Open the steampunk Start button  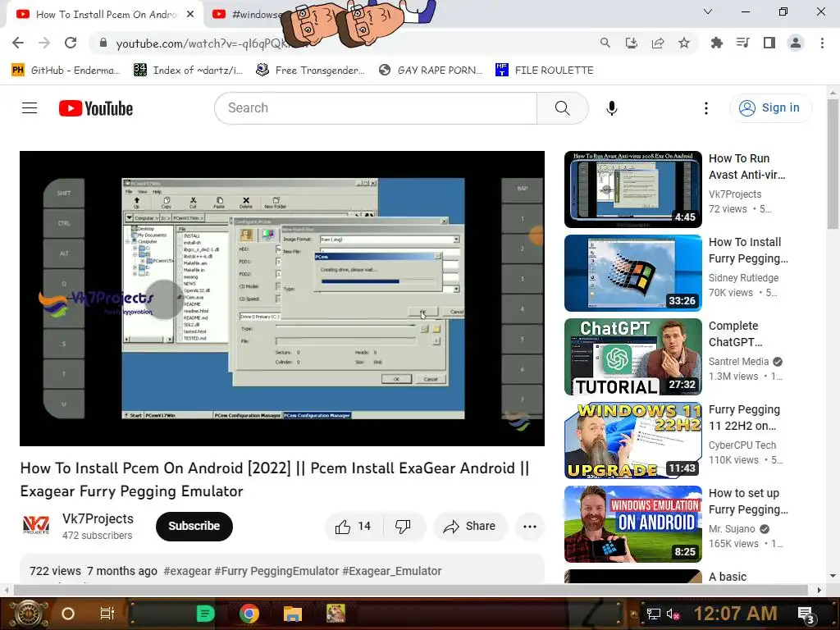[29, 614]
